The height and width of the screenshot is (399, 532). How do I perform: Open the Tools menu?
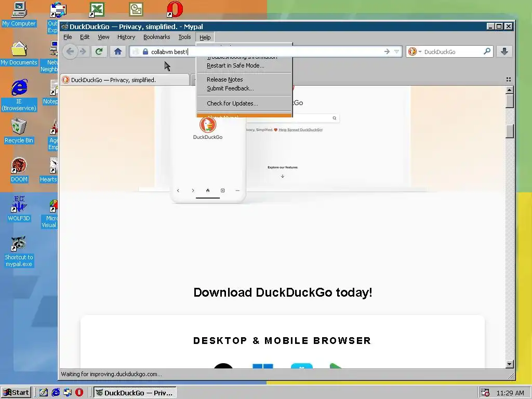pyautogui.click(x=184, y=37)
